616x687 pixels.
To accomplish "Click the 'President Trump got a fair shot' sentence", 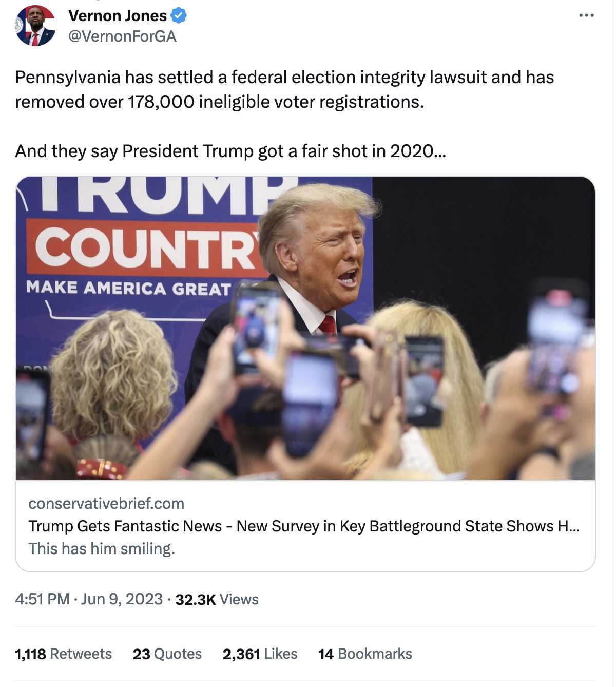I will coord(230,151).
